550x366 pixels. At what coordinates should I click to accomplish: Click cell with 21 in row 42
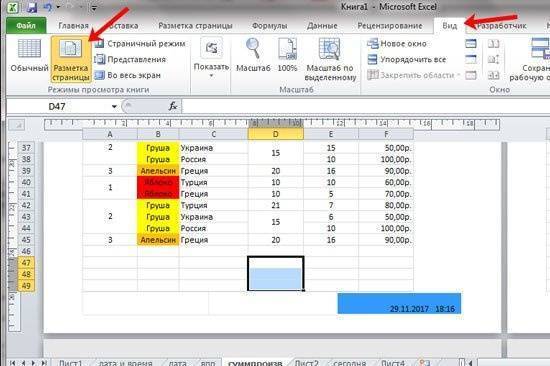[275, 205]
